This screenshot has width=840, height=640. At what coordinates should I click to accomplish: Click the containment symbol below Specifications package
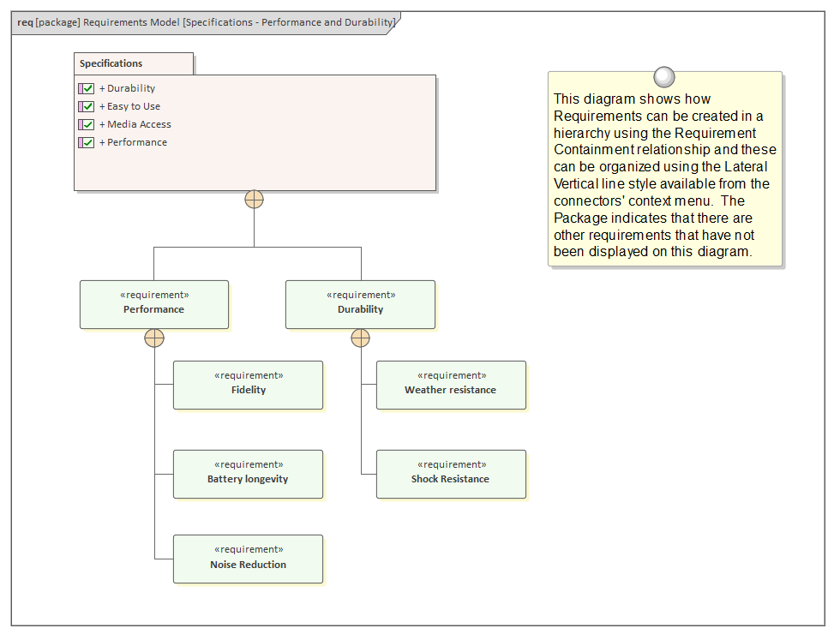tap(254, 200)
